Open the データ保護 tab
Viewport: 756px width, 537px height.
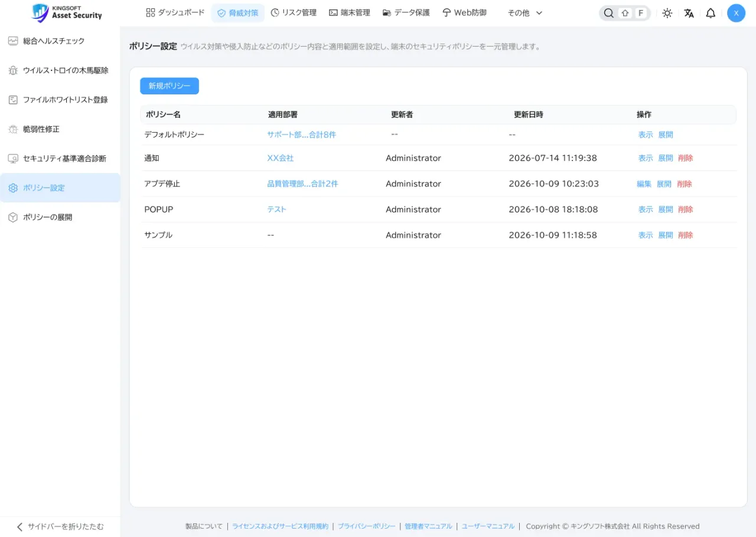(406, 12)
